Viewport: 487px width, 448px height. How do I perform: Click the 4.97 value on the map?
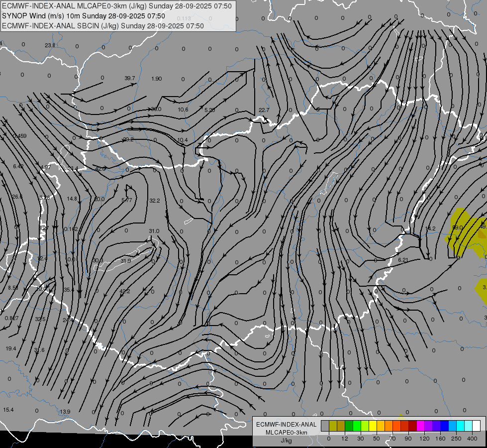[x=46, y=167]
